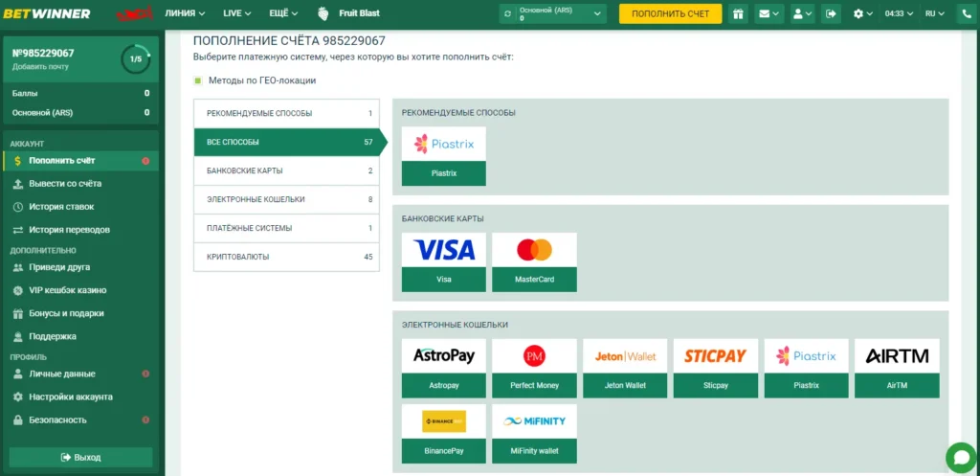Open the green live chat bubble
This screenshot has width=980, height=476.
(959, 456)
